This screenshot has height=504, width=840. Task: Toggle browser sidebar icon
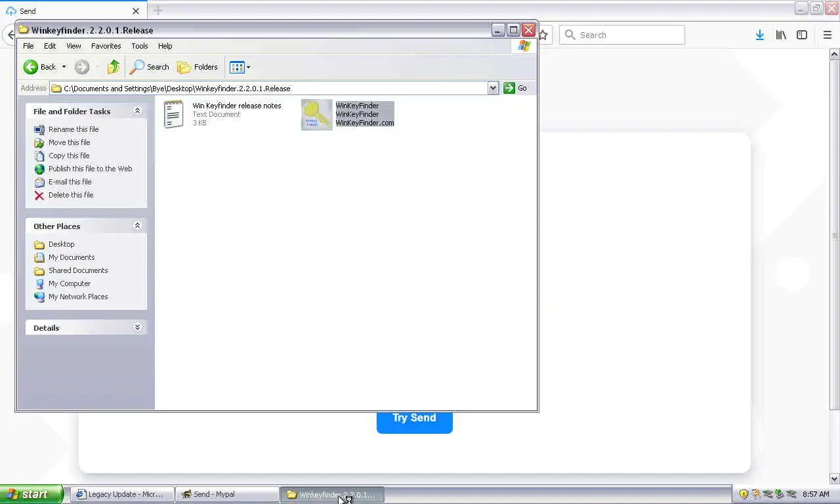802,35
